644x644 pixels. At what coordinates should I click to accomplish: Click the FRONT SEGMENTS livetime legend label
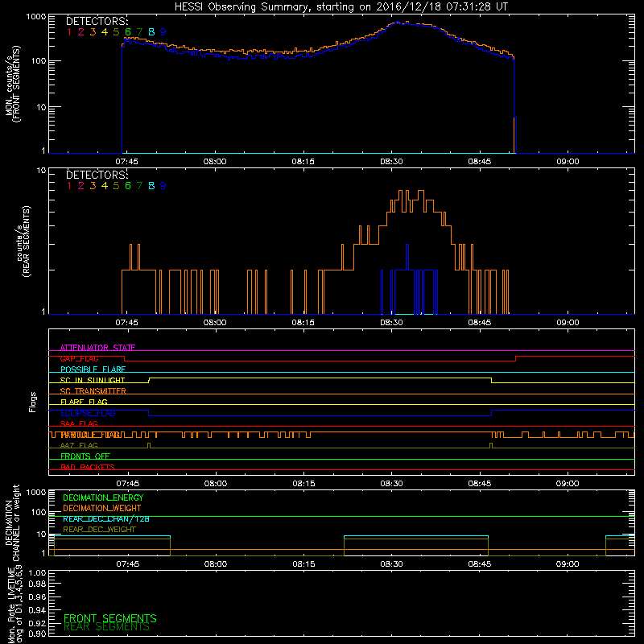point(110,618)
